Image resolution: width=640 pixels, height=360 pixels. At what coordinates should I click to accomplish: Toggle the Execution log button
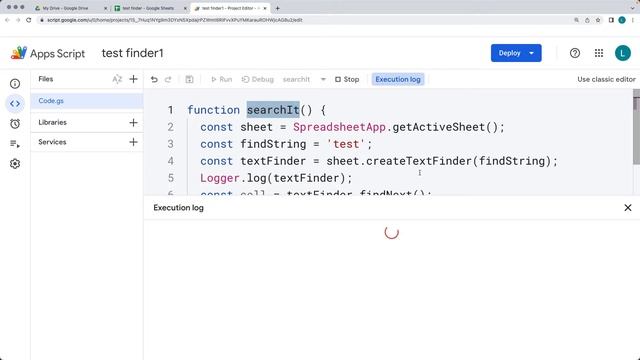tap(398, 79)
